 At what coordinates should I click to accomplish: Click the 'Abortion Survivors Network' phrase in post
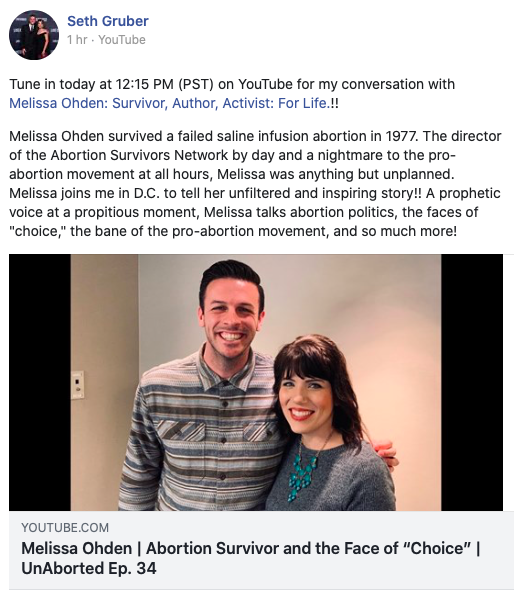tap(139, 155)
